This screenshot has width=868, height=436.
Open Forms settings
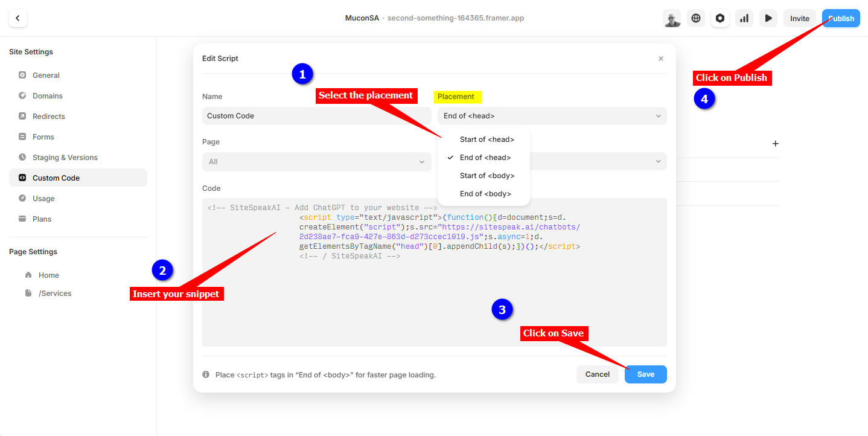click(78, 137)
